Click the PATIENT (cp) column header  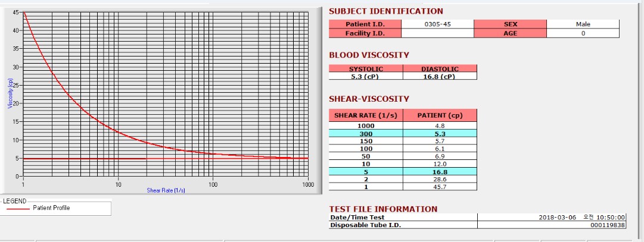pyautogui.click(x=440, y=115)
